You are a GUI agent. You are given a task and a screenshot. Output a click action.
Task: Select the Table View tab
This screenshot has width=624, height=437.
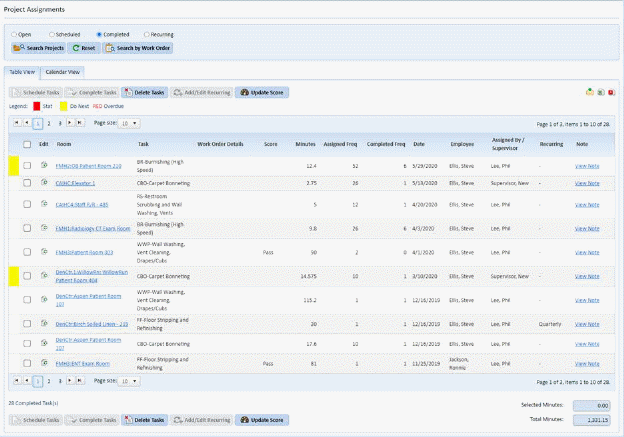(x=22, y=72)
